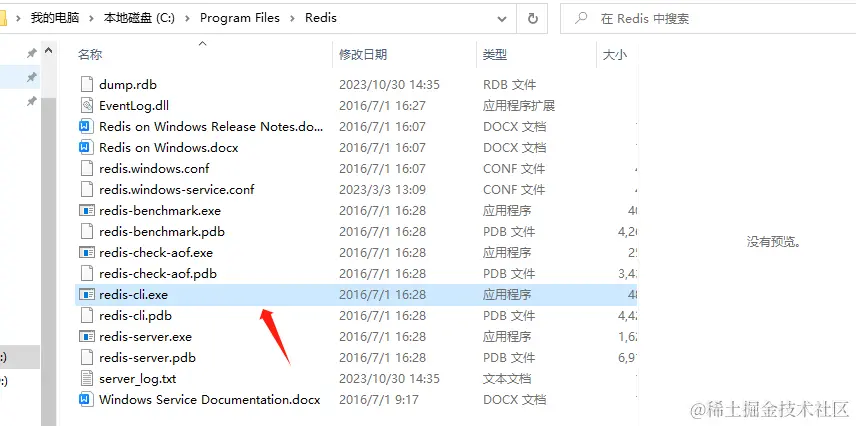The width and height of the screenshot is (856, 426).
Task: Select the server_log.txt text file icon
Action: 87,378
